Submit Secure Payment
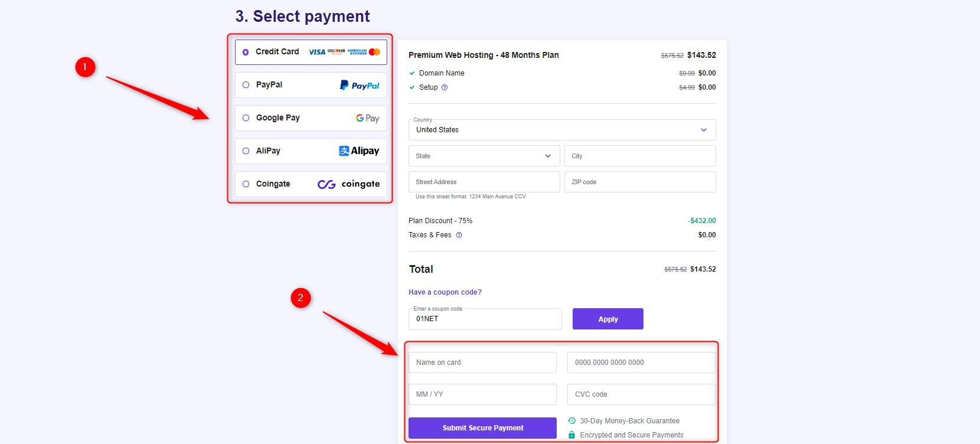This screenshot has height=444, width=980. 482,428
